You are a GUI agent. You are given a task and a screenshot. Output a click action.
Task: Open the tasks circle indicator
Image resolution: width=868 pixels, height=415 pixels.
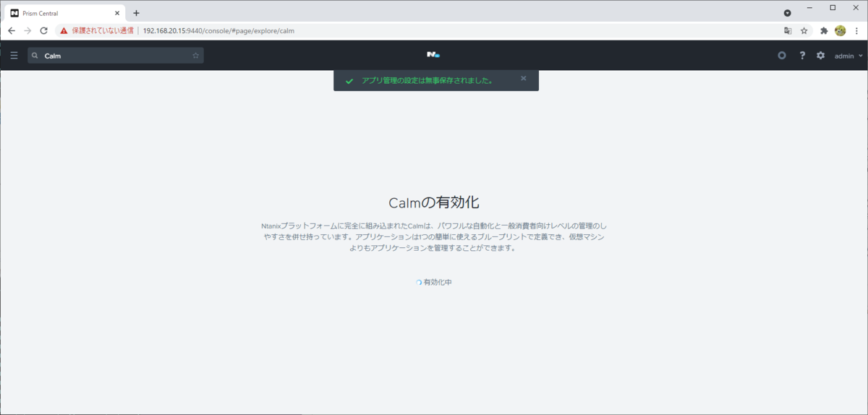(782, 56)
